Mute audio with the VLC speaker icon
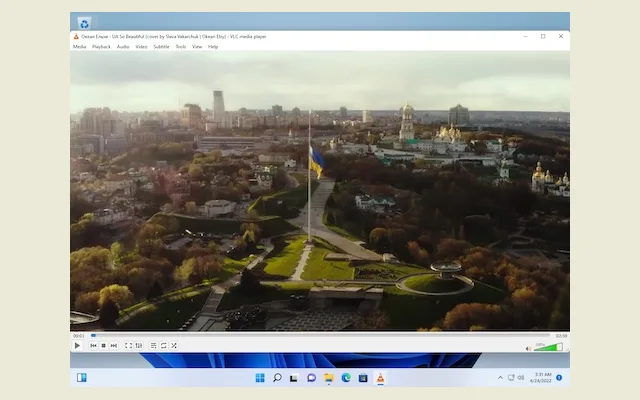 (529, 349)
